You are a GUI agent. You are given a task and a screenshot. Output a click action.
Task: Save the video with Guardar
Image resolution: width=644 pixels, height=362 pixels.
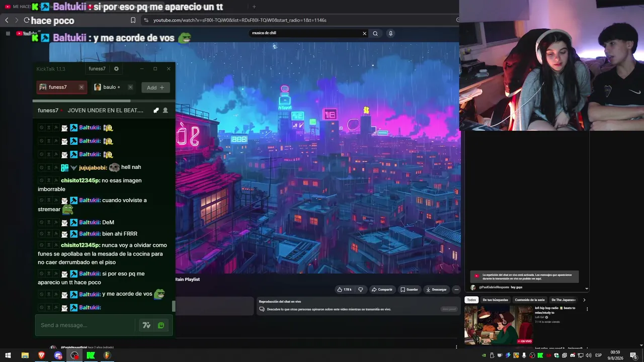(409, 290)
